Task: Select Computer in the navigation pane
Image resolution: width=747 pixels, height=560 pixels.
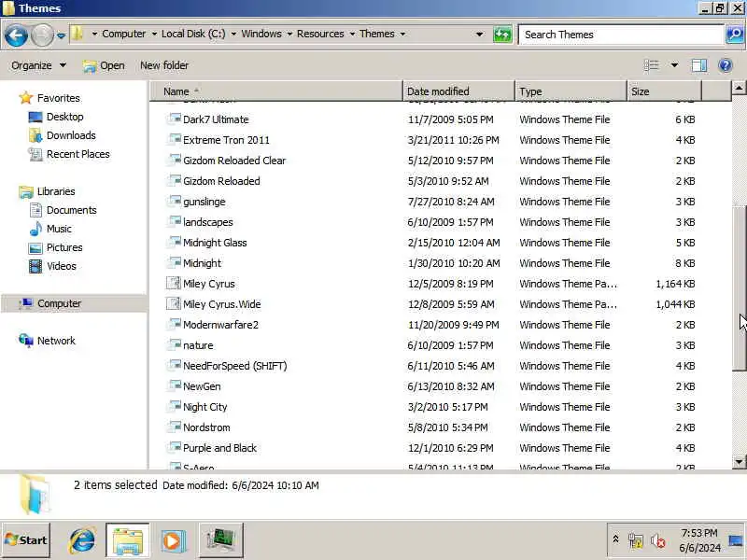Action: click(x=59, y=303)
